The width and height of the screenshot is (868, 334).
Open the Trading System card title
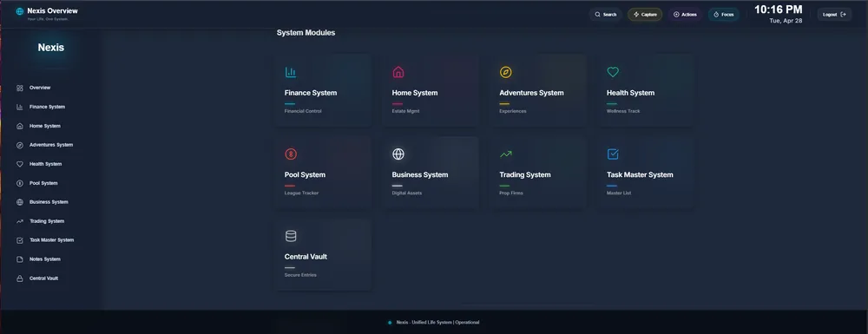pos(525,174)
